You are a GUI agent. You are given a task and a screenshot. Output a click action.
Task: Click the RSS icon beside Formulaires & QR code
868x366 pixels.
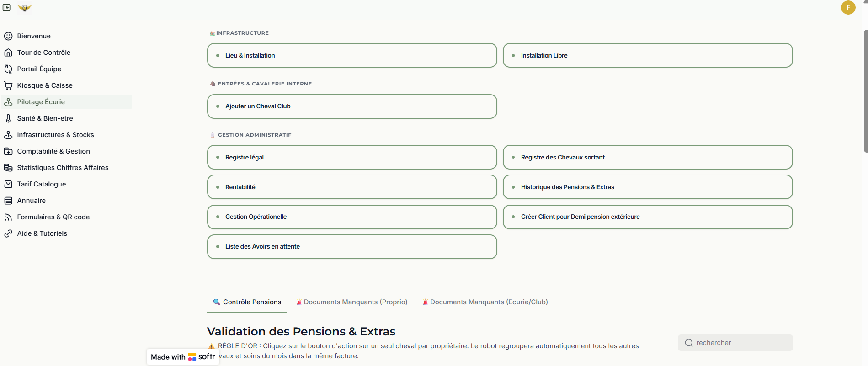[8, 217]
